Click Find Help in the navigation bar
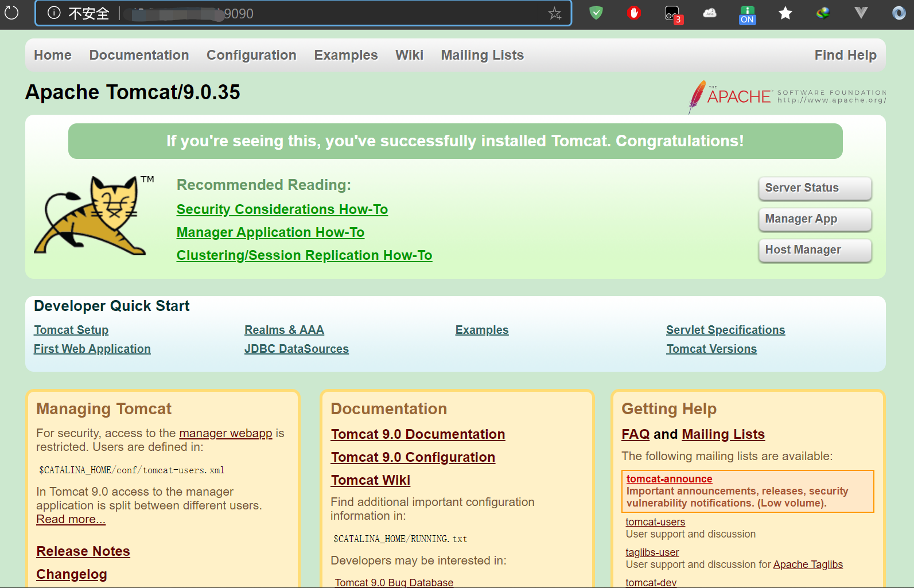Viewport: 914px width, 588px height. click(845, 55)
